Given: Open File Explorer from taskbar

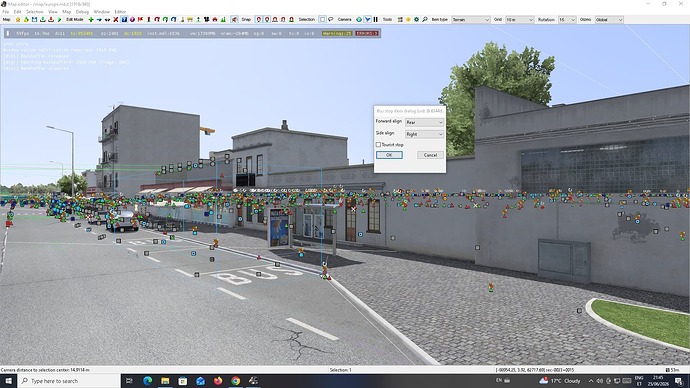Looking at the screenshot, I should 165,381.
